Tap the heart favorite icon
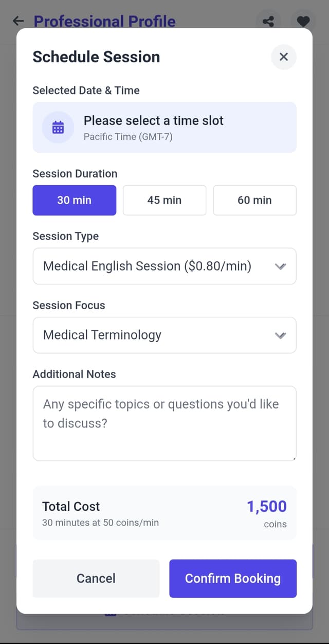Viewport: 329px width, 644px height. click(x=303, y=21)
